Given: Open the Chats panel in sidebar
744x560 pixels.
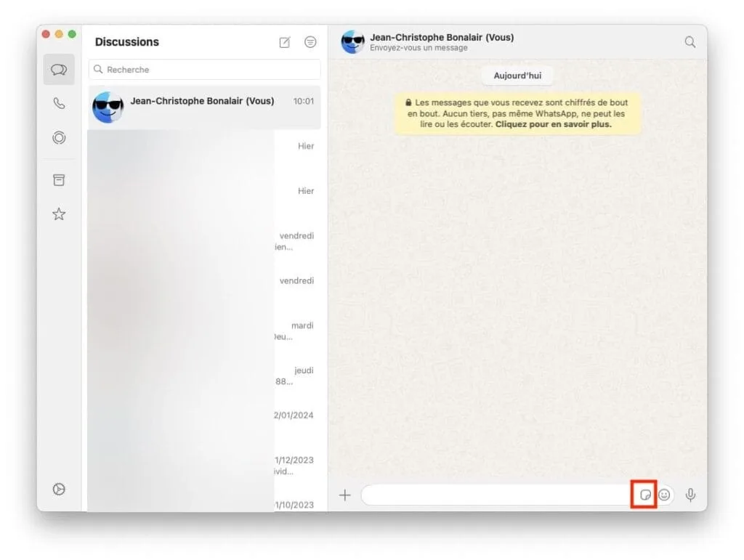Looking at the screenshot, I should coord(59,69).
